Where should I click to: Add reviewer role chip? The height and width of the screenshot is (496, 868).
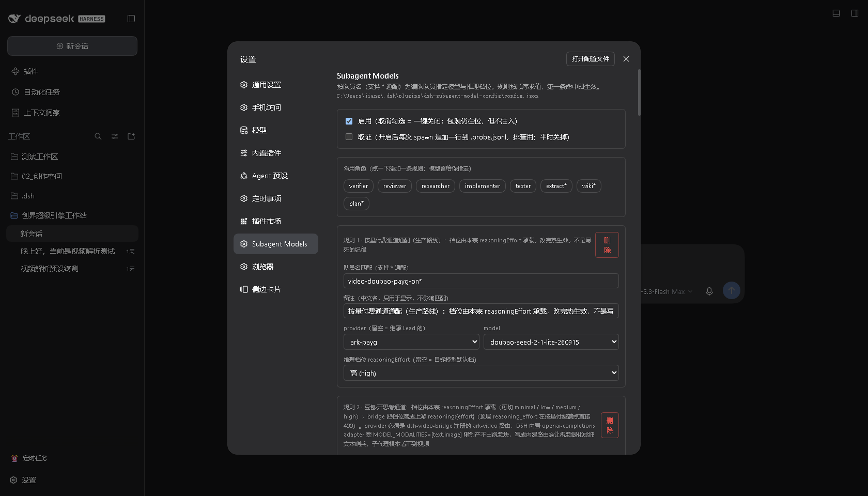(x=395, y=186)
